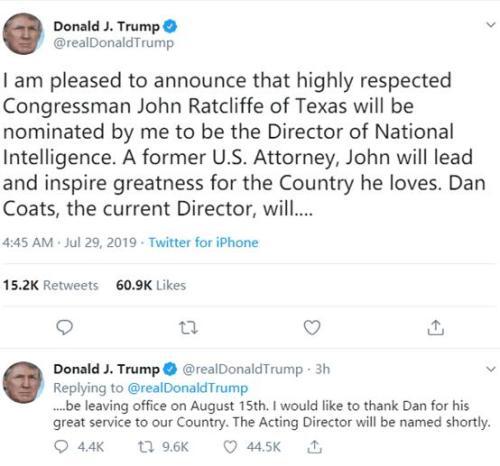The width and height of the screenshot is (500, 466).
Task: View the 15.2K Retweets list
Action: [51, 285]
